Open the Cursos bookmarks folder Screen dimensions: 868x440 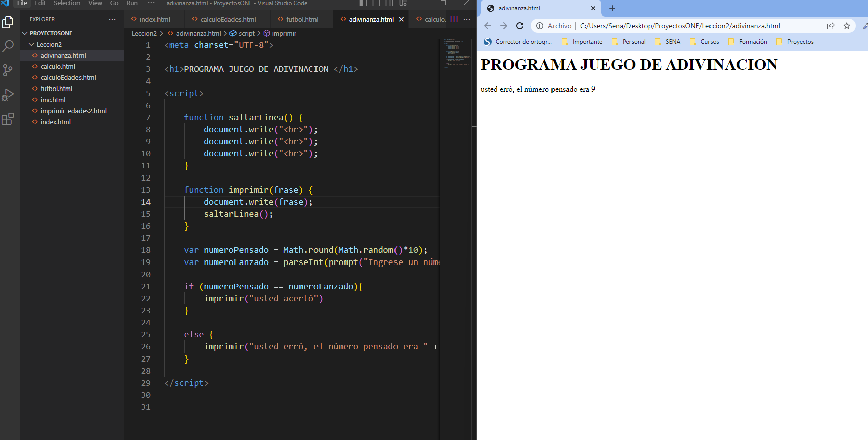point(704,42)
